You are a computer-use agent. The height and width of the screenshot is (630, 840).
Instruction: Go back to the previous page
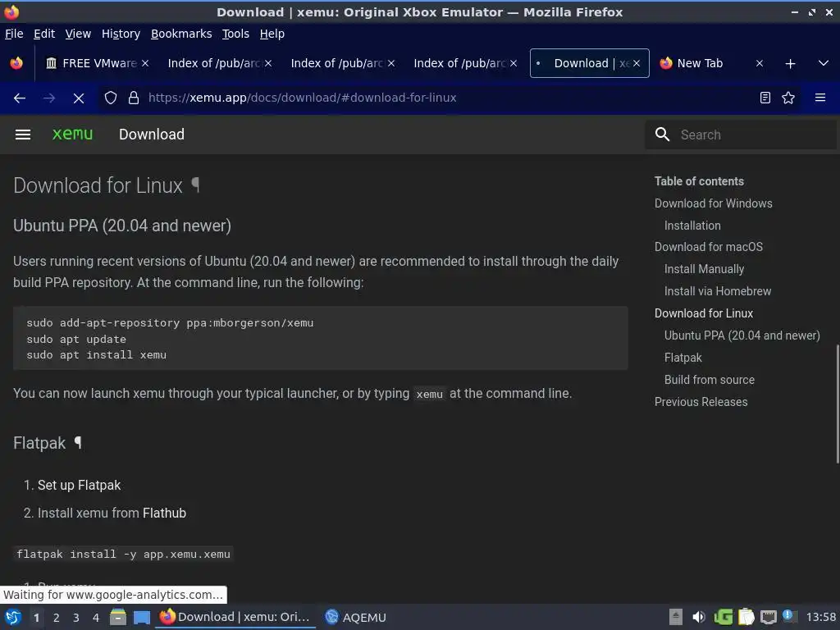click(20, 98)
